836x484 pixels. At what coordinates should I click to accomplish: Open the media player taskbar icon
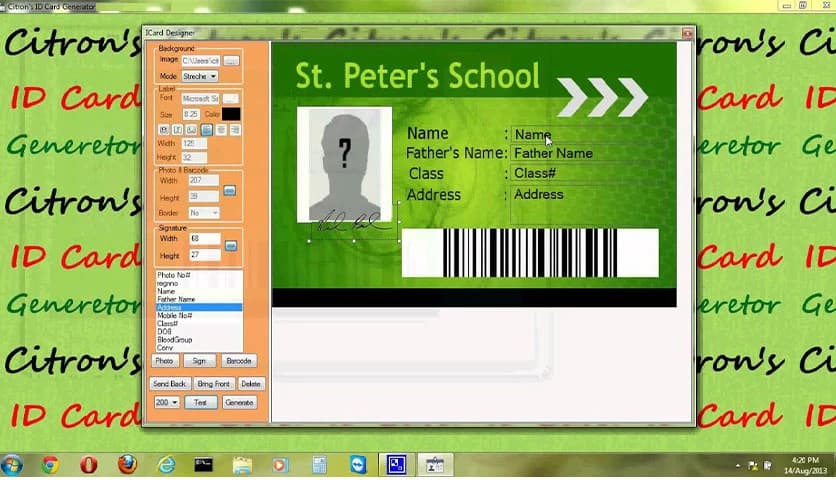279,465
